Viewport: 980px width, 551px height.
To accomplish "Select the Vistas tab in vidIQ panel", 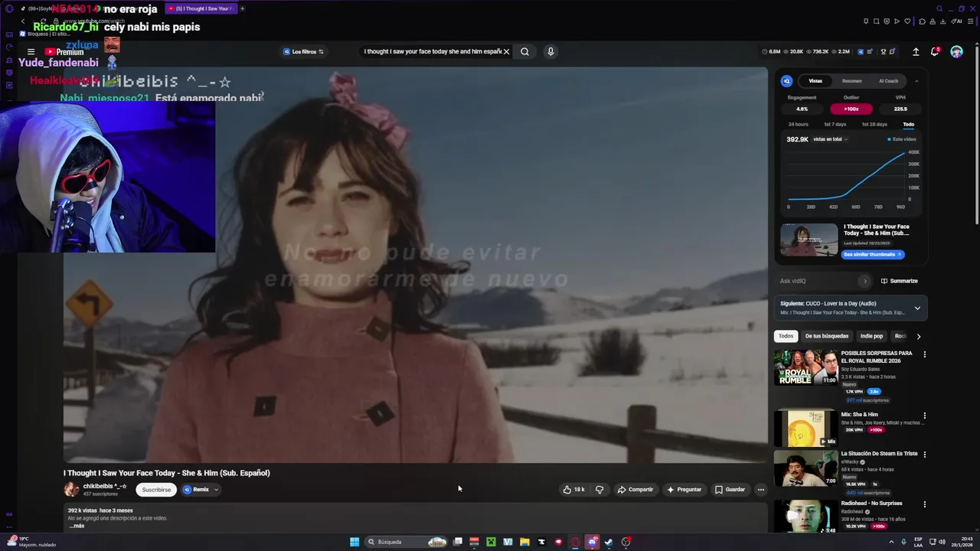I will tap(815, 81).
